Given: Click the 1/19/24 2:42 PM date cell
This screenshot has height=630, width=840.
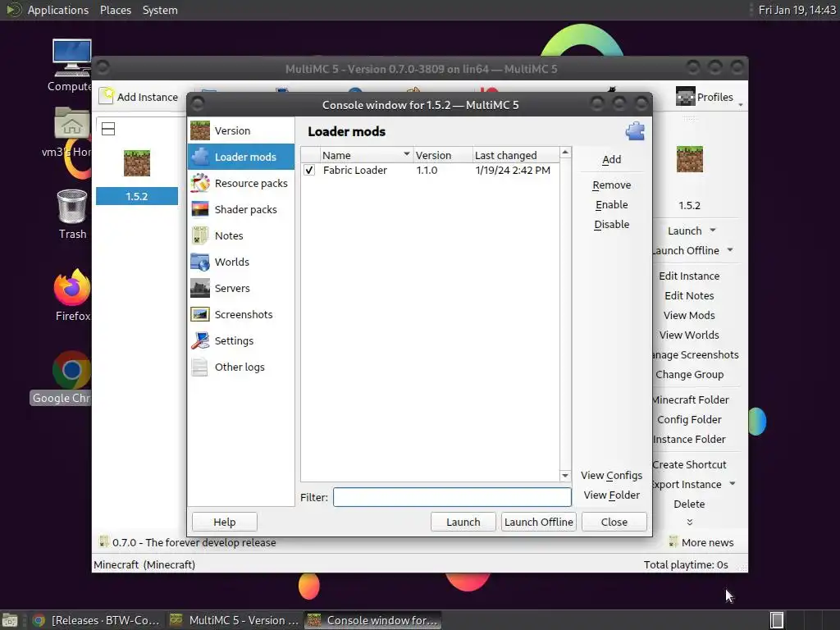Looking at the screenshot, I should coord(513,171).
